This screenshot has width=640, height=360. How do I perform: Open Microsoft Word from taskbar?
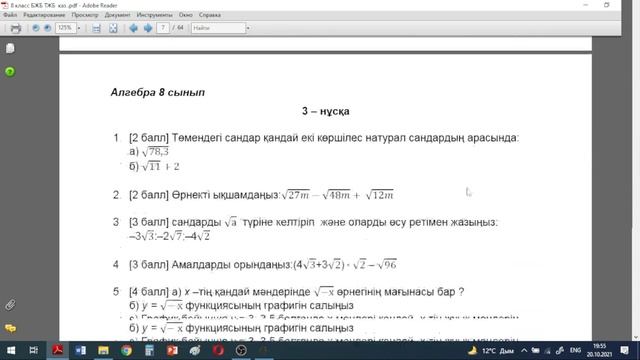pyautogui.click(x=80, y=351)
